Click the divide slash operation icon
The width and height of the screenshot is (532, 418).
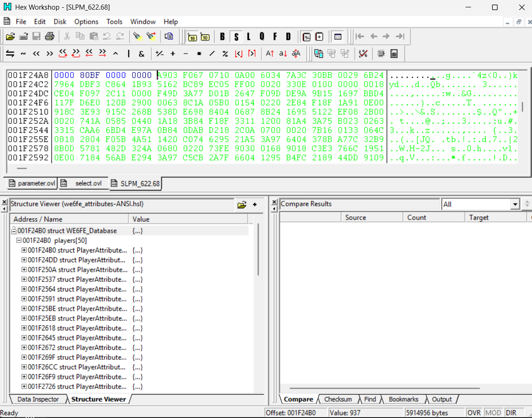tap(212, 54)
